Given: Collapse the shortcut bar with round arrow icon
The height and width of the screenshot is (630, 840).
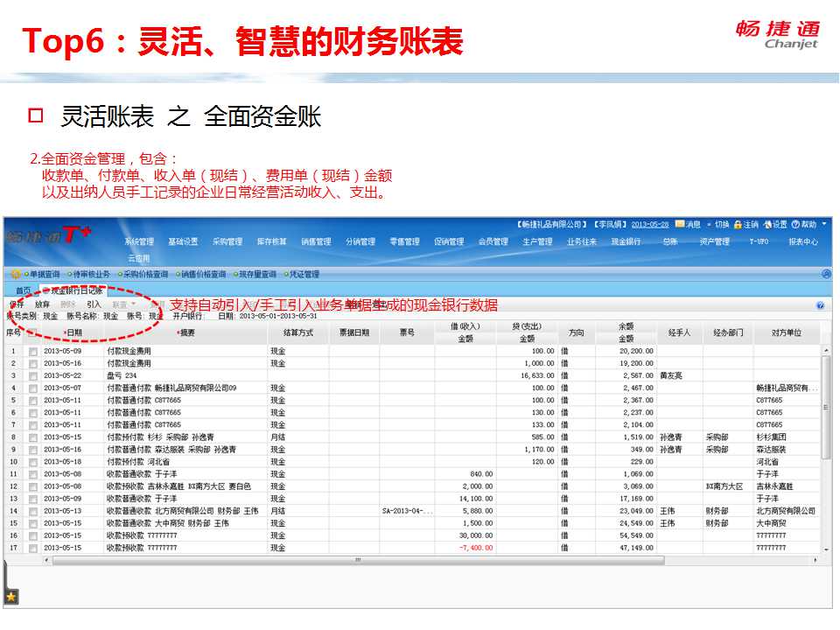Looking at the screenshot, I should [x=826, y=274].
